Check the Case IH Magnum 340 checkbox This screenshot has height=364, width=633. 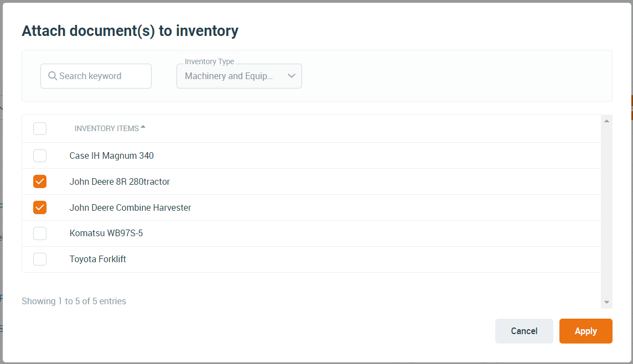pos(40,156)
